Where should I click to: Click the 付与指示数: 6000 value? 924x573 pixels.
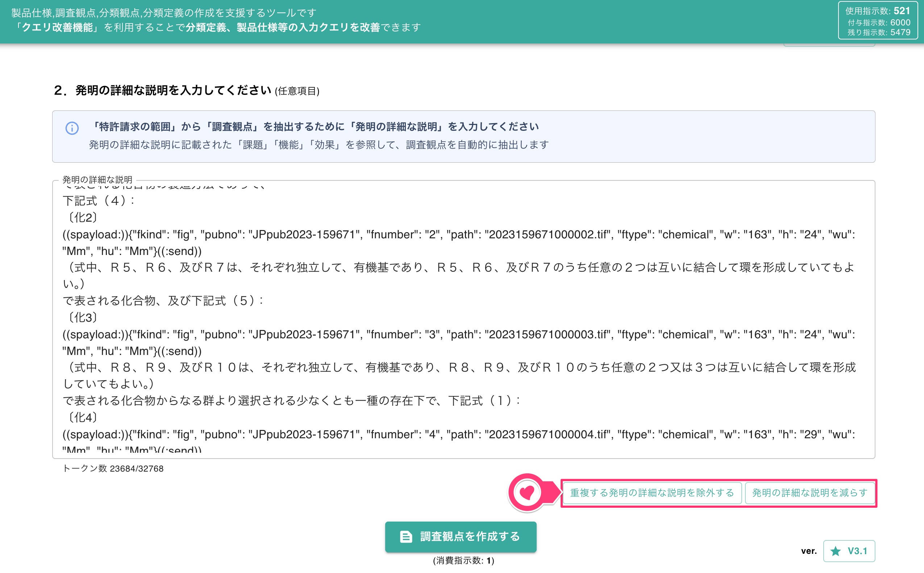tap(879, 22)
